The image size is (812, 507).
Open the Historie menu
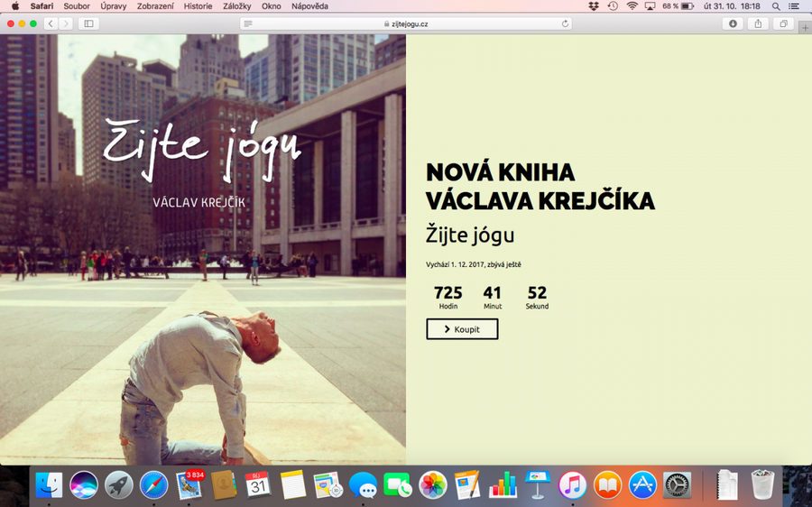198,6
